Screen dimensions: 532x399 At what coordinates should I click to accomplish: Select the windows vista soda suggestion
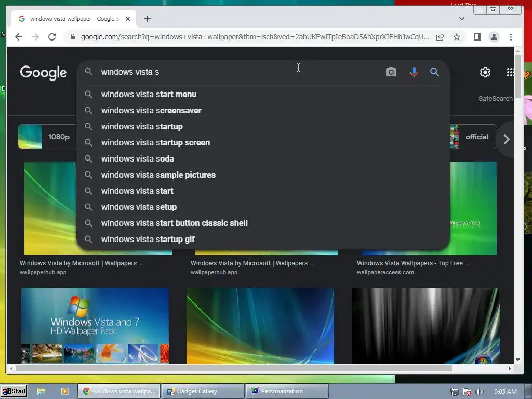tap(263, 159)
